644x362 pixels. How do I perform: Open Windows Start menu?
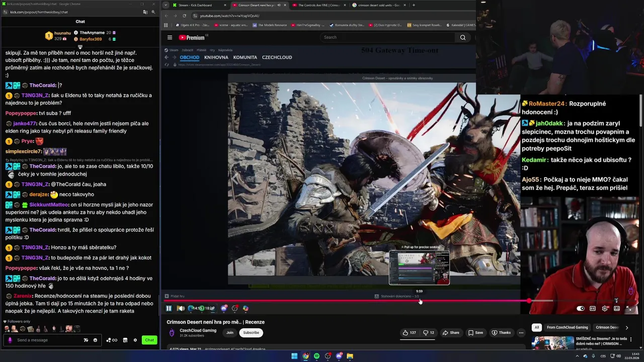(x=294, y=356)
